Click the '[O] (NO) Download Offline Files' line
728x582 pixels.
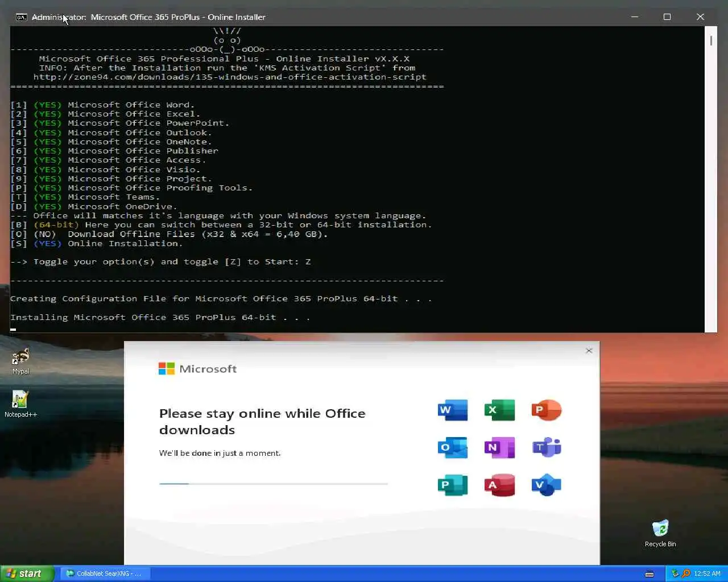169,234
